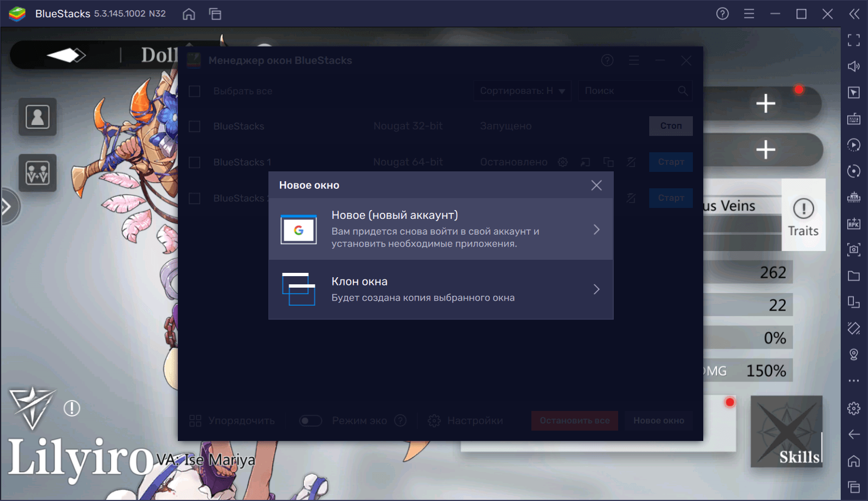The image size is (868, 501).
Task: Open hamburger menu in Менеджер окон title bar
Action: tap(633, 61)
